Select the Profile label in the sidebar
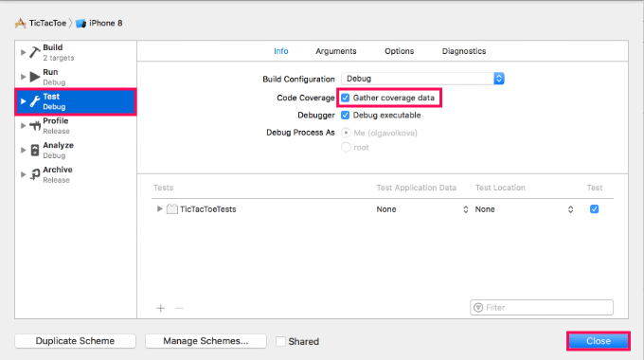Image resolution: width=644 pixels, height=360 pixels. pos(56,121)
